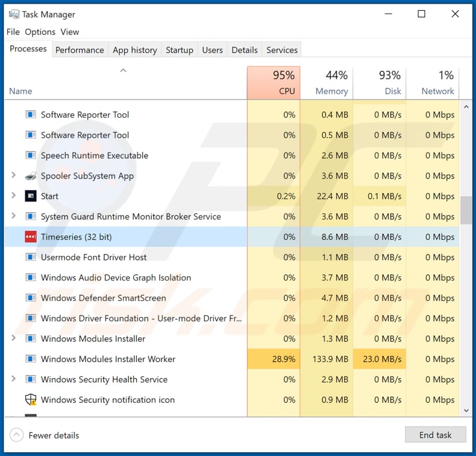The height and width of the screenshot is (456, 476).
Task: Select the Windows Modules Installer Worker row name
Action: tap(108, 359)
